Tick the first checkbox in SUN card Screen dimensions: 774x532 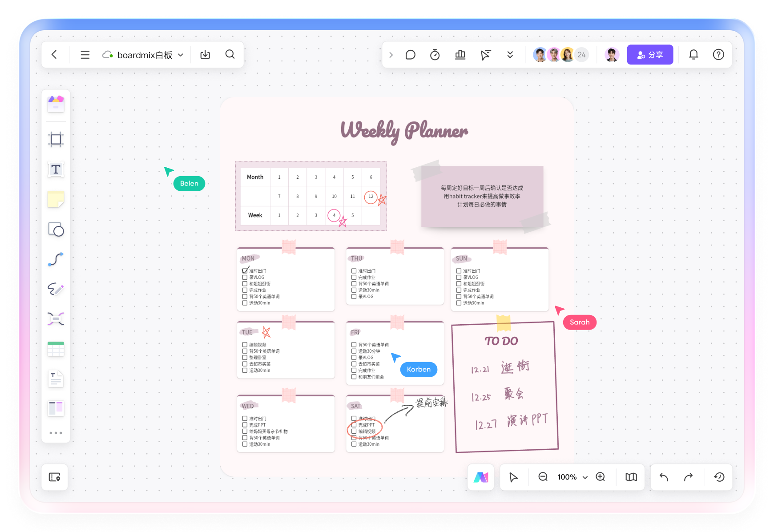(x=459, y=271)
